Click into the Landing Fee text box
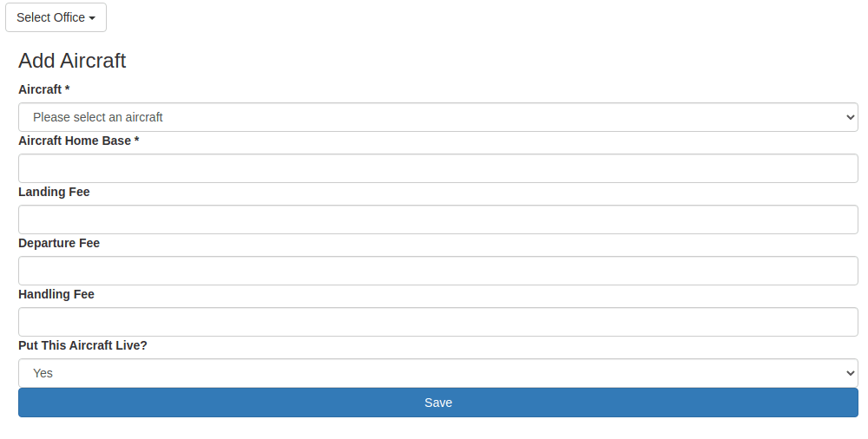Viewport: 868px width, 439px height. 437,219
